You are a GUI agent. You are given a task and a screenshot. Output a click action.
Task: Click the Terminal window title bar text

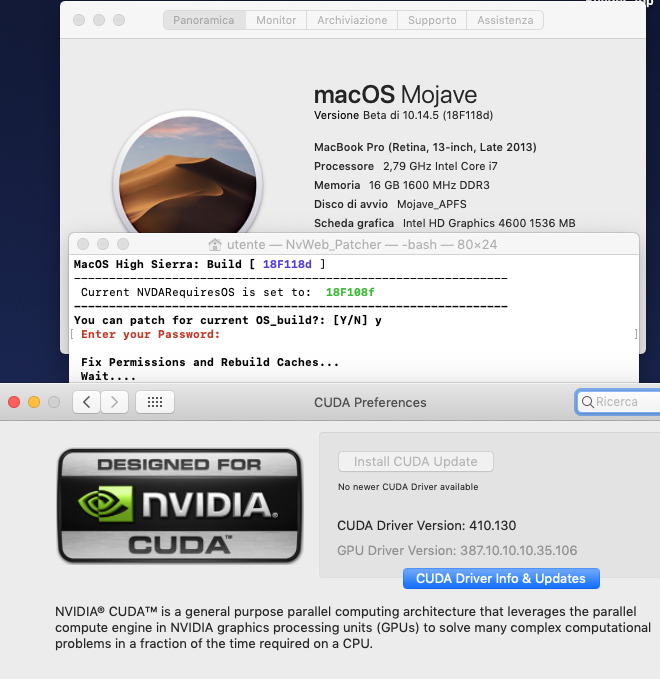coord(362,245)
